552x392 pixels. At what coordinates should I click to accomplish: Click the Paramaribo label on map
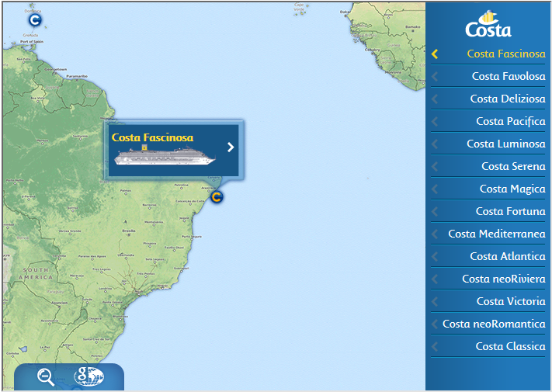click(x=77, y=76)
